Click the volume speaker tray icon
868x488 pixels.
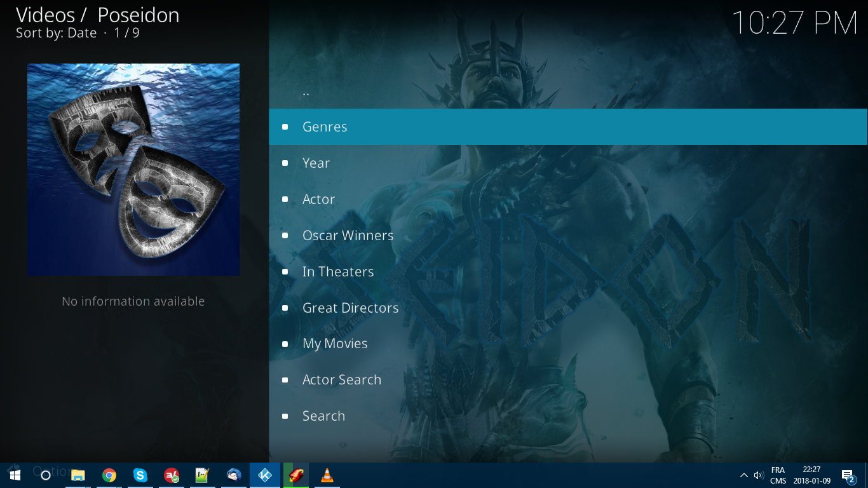(x=759, y=475)
